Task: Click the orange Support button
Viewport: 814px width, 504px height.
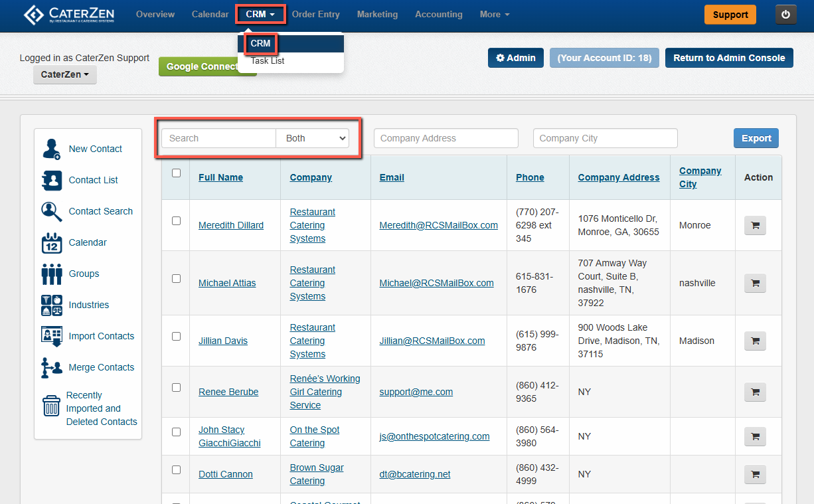Action: [x=730, y=15]
